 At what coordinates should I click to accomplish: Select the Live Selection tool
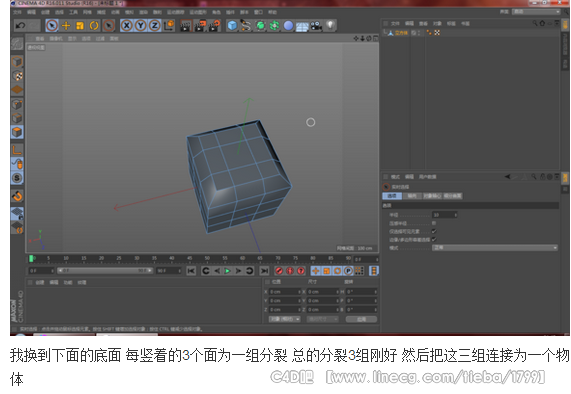(x=52, y=25)
